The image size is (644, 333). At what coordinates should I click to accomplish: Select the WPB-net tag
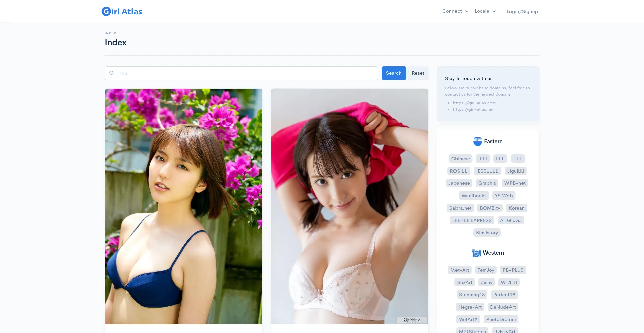click(515, 183)
